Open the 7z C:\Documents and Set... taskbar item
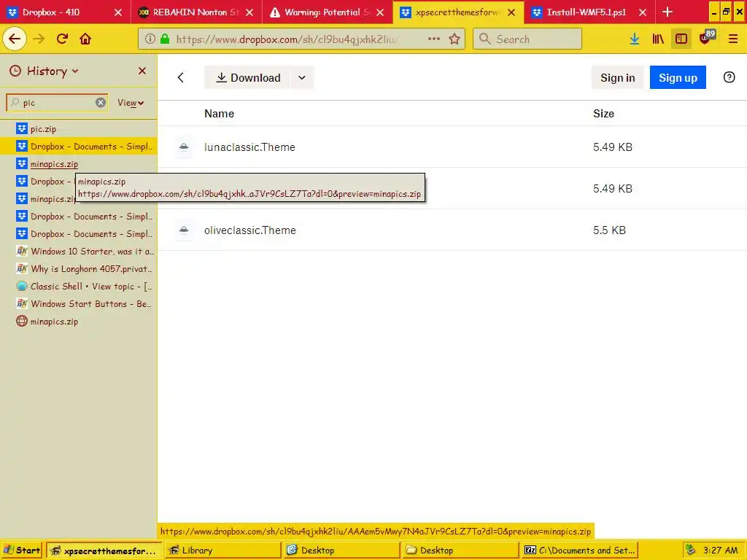747x560 pixels. 579,550
